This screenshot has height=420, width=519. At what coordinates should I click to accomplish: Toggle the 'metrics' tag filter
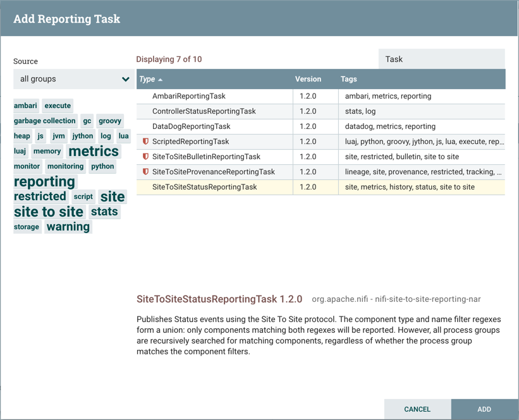click(x=94, y=151)
